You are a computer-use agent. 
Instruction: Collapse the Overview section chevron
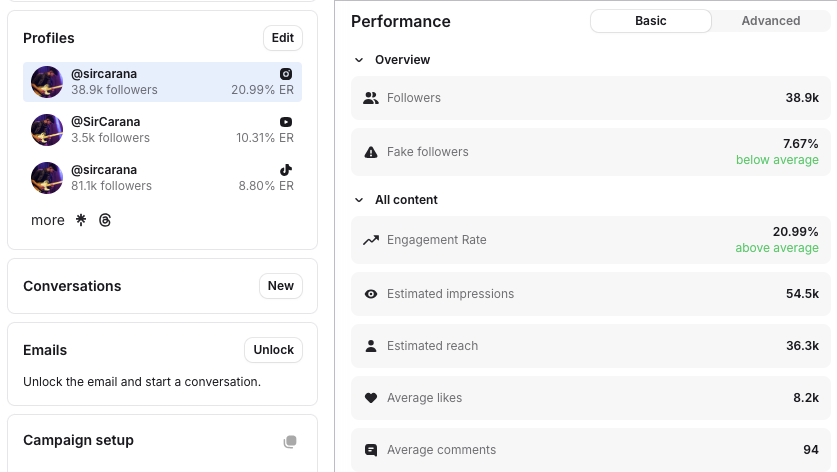point(359,60)
